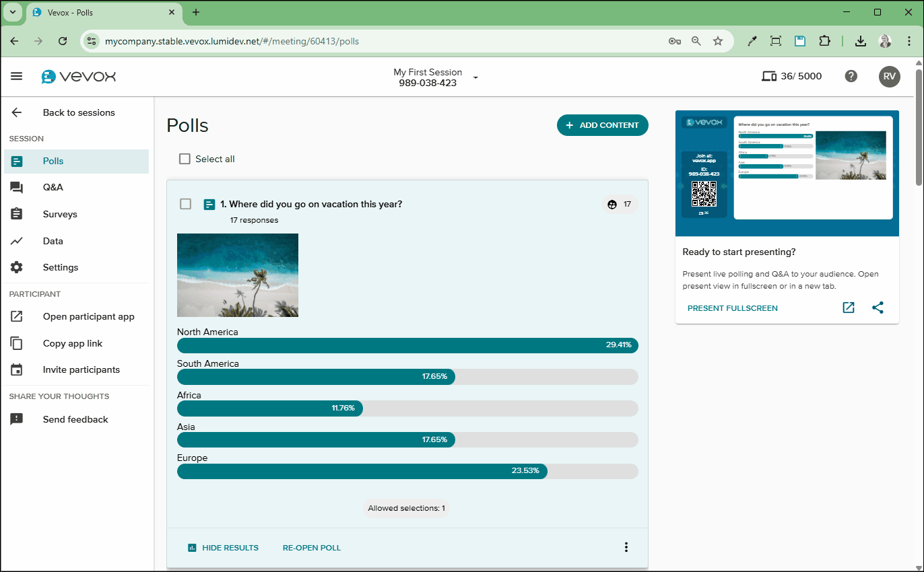This screenshot has height=572, width=924.
Task: Go to Surveys in the sidebar
Action: (x=60, y=214)
